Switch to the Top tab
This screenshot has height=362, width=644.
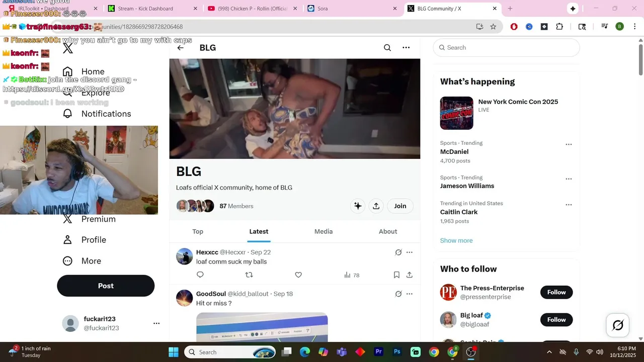[198, 232]
